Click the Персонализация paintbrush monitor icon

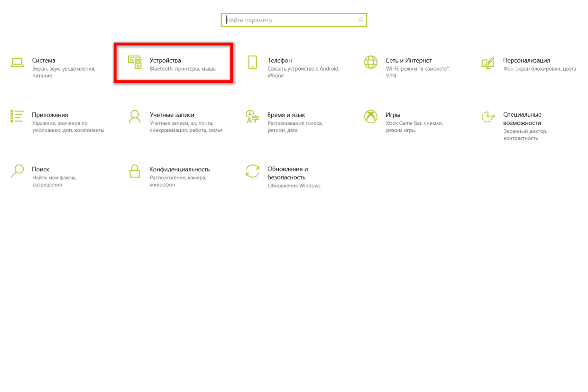[x=488, y=63]
